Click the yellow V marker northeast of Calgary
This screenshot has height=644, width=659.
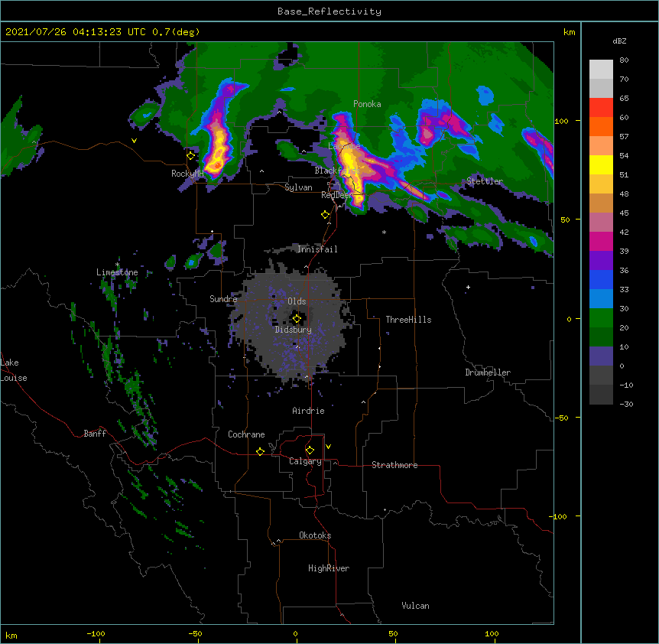[328, 447]
